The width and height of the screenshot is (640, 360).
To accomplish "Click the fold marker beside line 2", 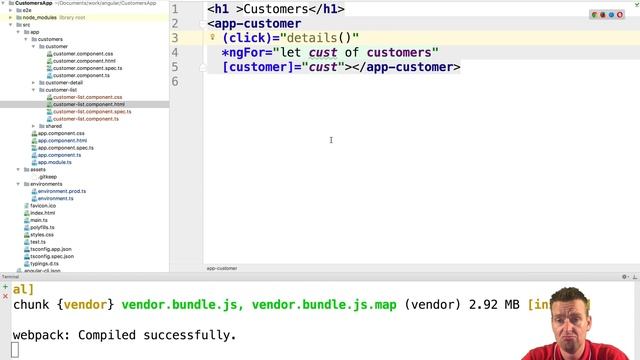I will [x=203, y=24].
